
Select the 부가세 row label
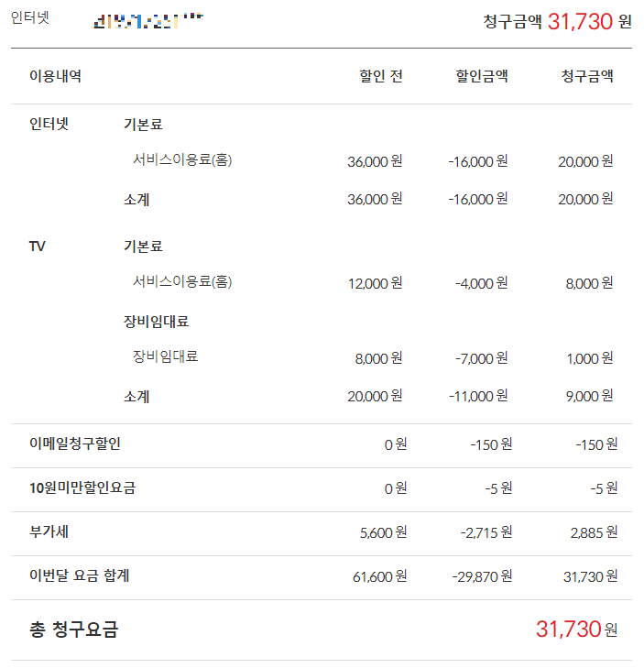pyautogui.click(x=49, y=532)
